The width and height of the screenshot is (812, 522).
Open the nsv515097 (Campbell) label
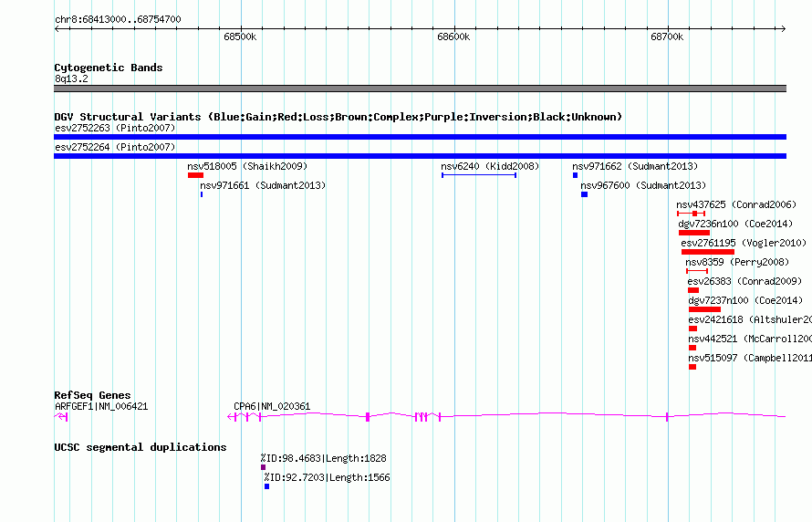(x=750, y=358)
